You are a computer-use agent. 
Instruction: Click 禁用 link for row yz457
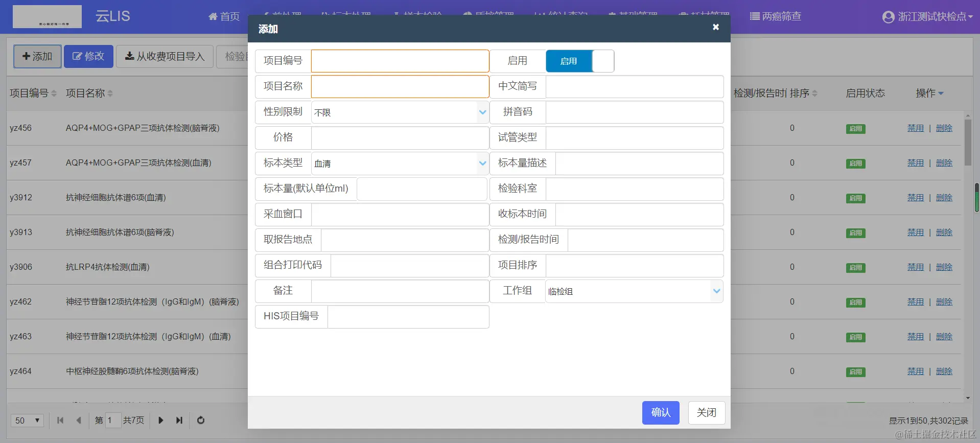pos(915,163)
